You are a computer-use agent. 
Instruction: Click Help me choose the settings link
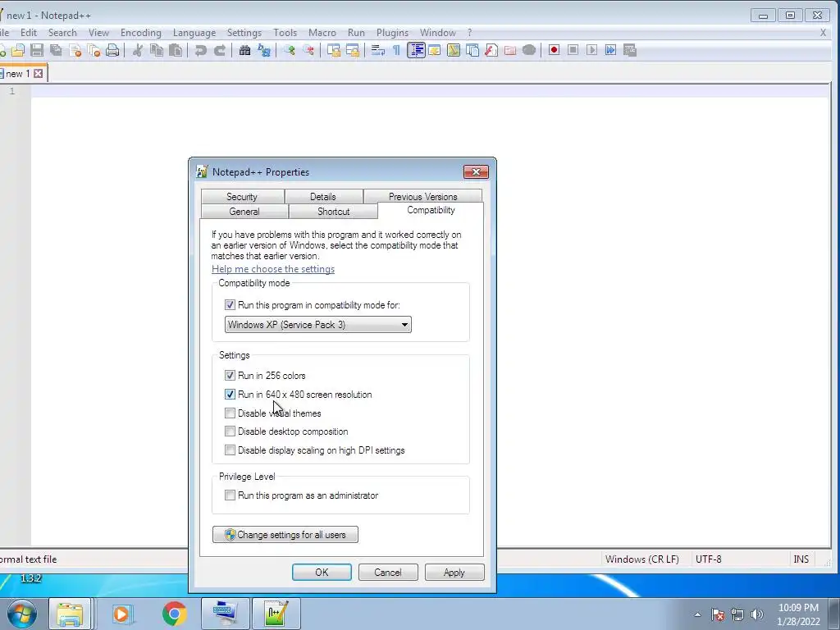273,269
